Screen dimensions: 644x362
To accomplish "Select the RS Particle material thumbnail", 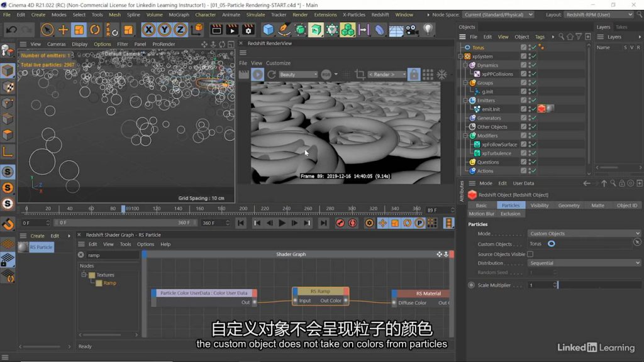I will click(x=23, y=247).
